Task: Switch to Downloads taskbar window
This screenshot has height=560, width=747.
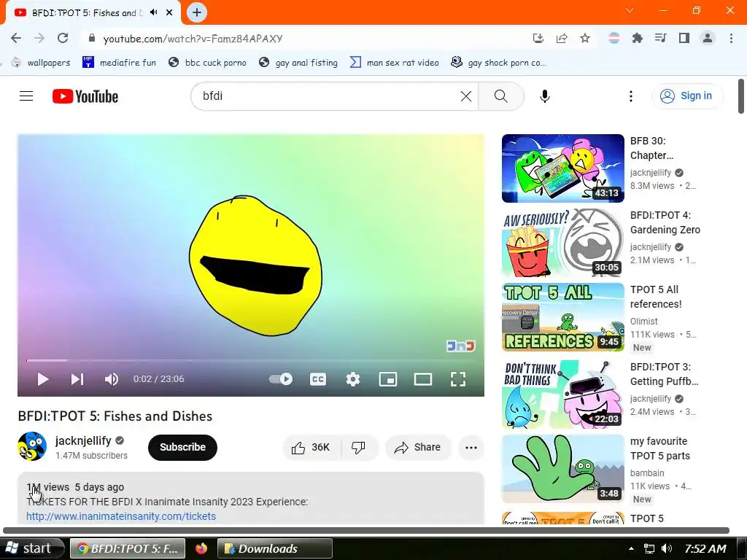Action: point(275,548)
